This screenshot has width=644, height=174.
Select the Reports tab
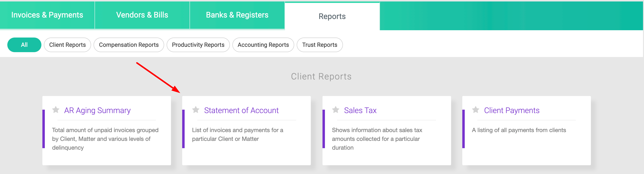pyautogui.click(x=332, y=16)
